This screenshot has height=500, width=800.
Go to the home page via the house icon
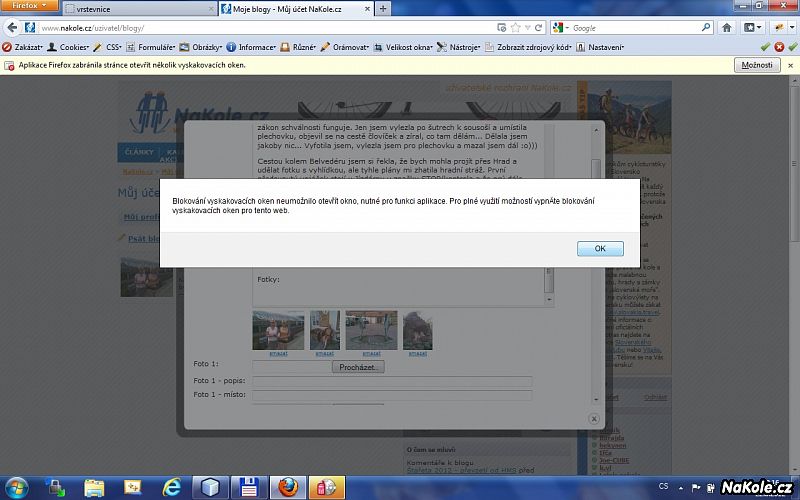(727, 28)
